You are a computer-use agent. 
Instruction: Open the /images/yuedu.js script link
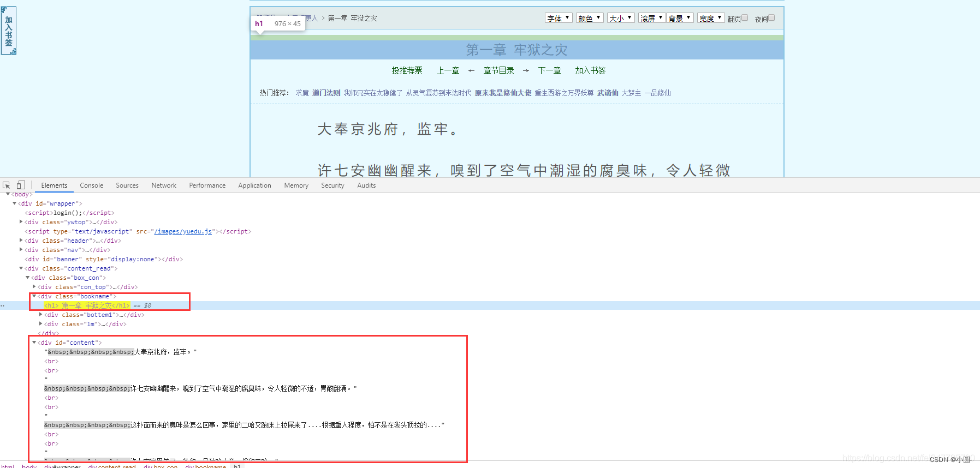click(x=183, y=231)
